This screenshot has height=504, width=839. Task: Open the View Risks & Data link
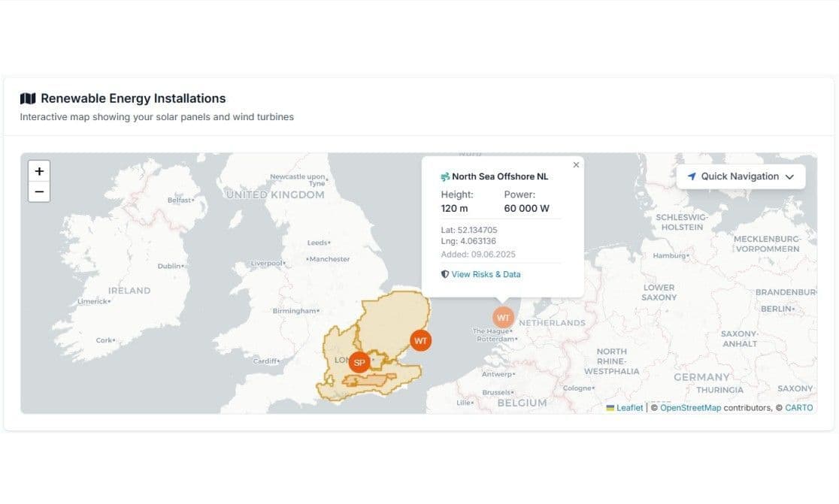tap(485, 274)
